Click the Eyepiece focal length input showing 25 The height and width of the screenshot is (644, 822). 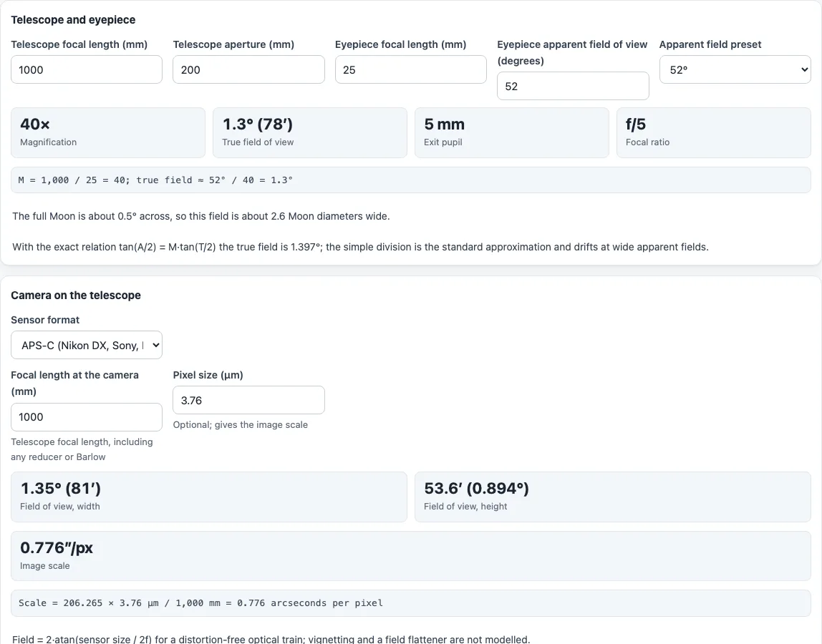pyautogui.click(x=410, y=69)
